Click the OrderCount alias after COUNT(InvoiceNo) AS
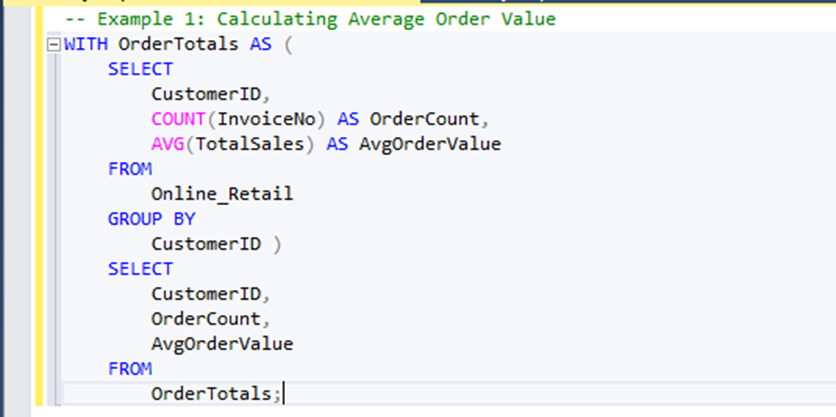 [x=424, y=119]
